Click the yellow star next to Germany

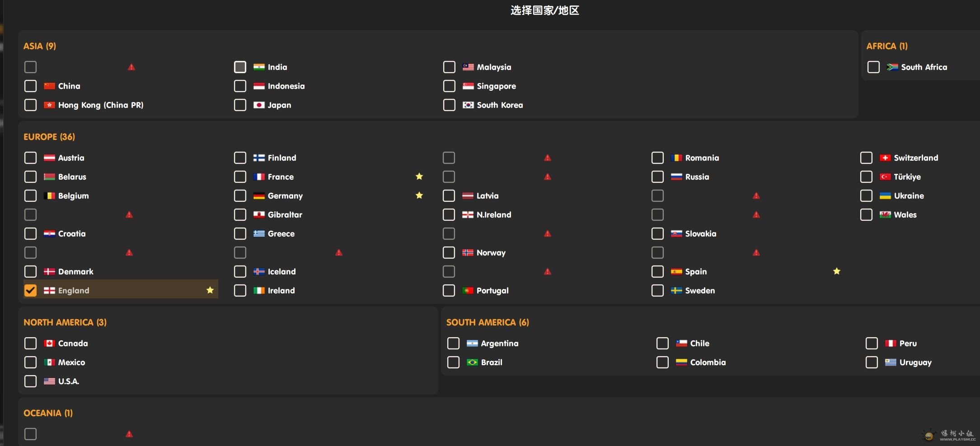tap(419, 195)
